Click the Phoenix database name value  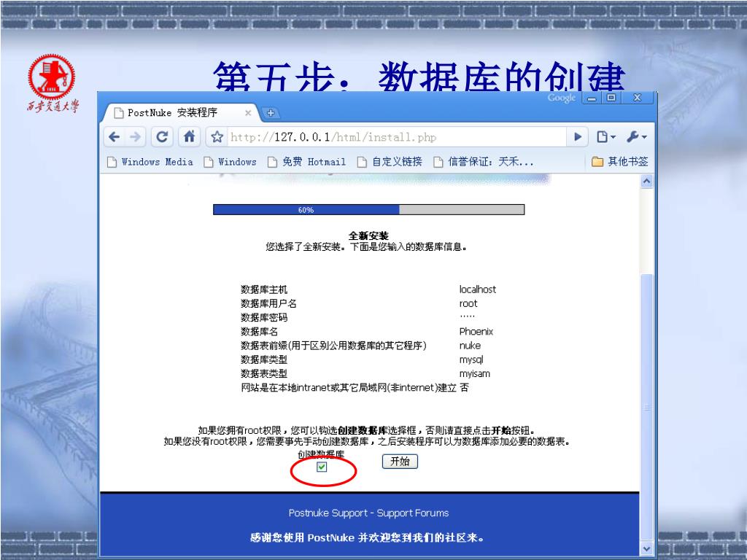tap(476, 332)
